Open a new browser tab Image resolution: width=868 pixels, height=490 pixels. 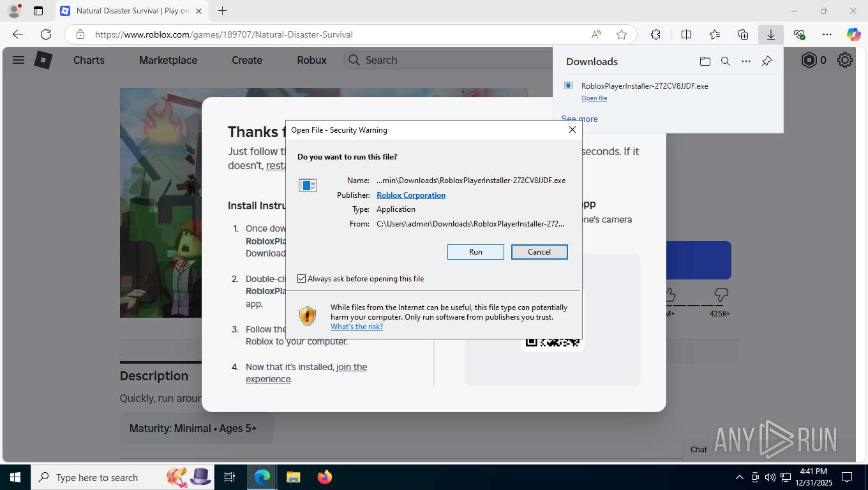pyautogui.click(x=222, y=11)
